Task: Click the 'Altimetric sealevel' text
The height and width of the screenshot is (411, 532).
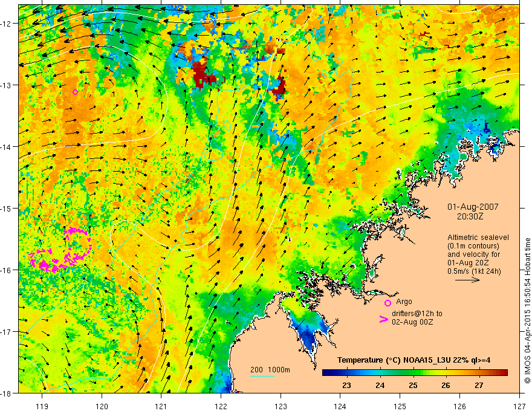Action: pyautogui.click(x=478, y=238)
